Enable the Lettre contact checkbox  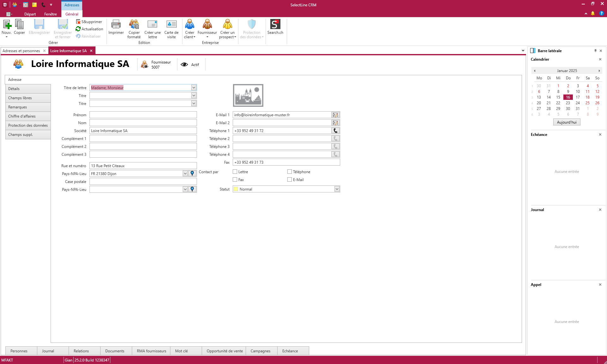[235, 172]
